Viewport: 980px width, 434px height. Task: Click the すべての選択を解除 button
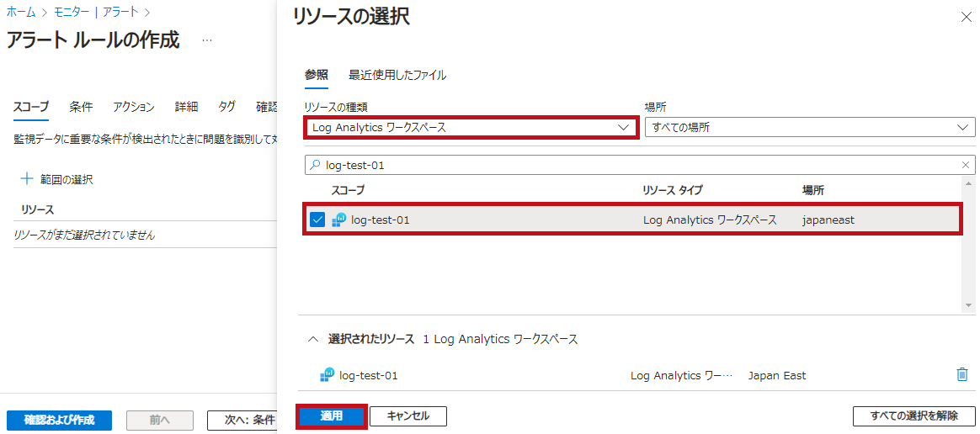click(913, 415)
